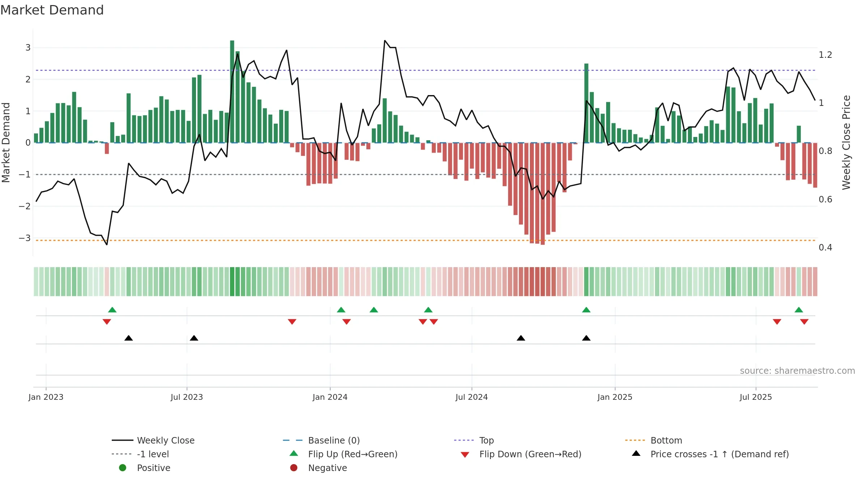Click the Jan 2023 x-axis label
The image size is (868, 488).
(46, 397)
